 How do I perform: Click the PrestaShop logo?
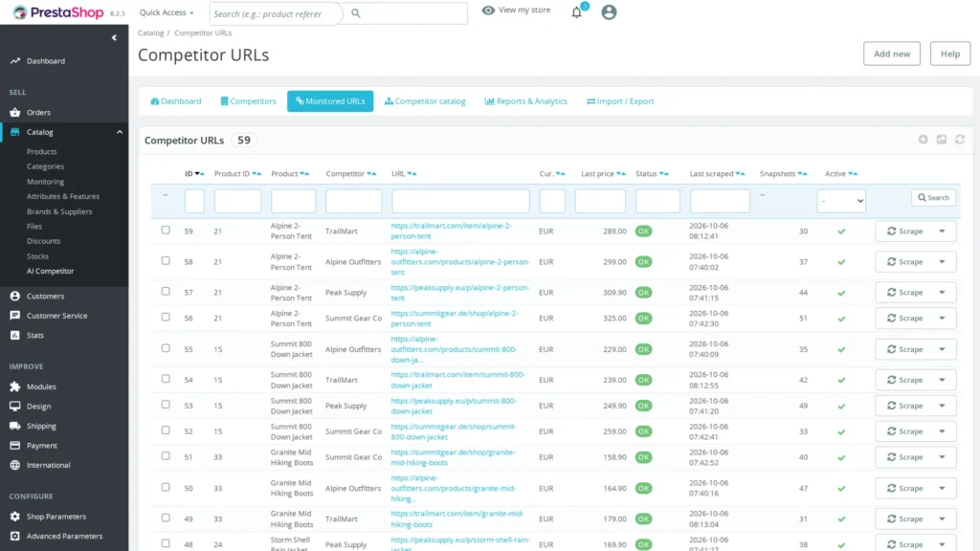tap(58, 12)
